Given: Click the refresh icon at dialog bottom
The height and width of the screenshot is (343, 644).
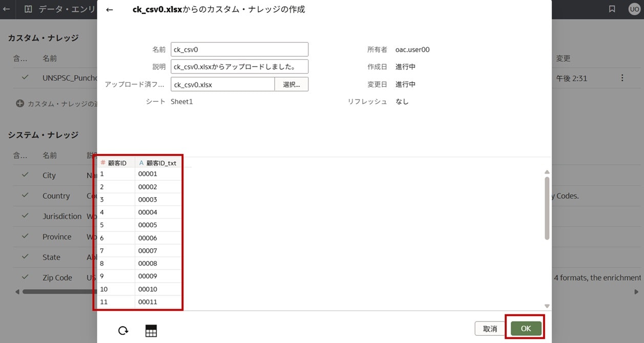Looking at the screenshot, I should click(123, 331).
